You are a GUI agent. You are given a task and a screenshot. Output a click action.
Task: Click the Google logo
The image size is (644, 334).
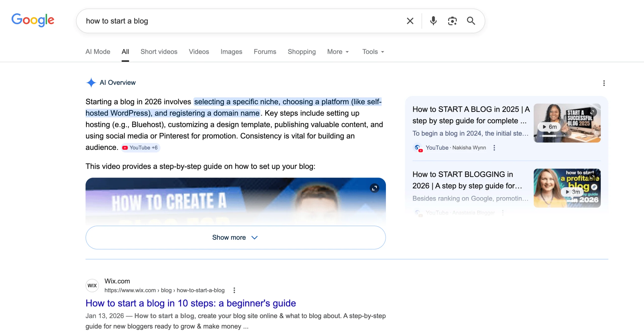click(x=33, y=20)
